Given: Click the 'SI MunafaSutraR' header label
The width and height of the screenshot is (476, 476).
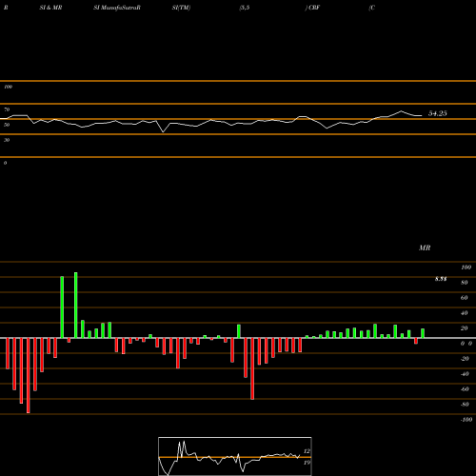Looking at the screenshot, I should [117, 8].
